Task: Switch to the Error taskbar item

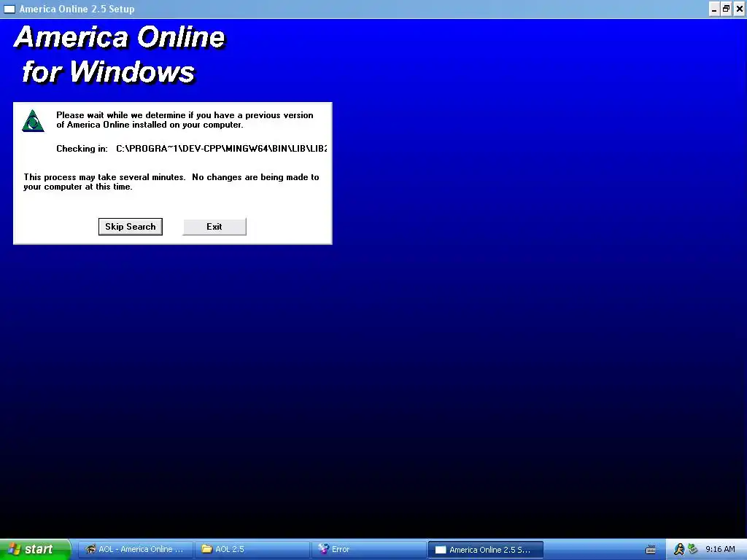Action: 368,549
